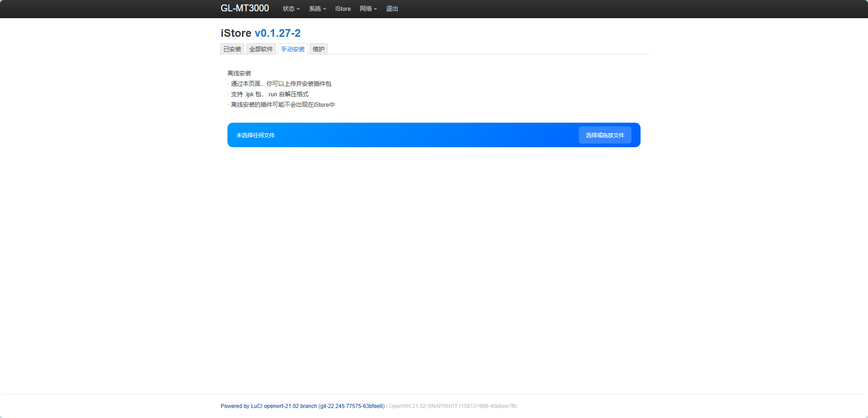Click the openwrt-21.02 branch link

pyautogui.click(x=289, y=406)
